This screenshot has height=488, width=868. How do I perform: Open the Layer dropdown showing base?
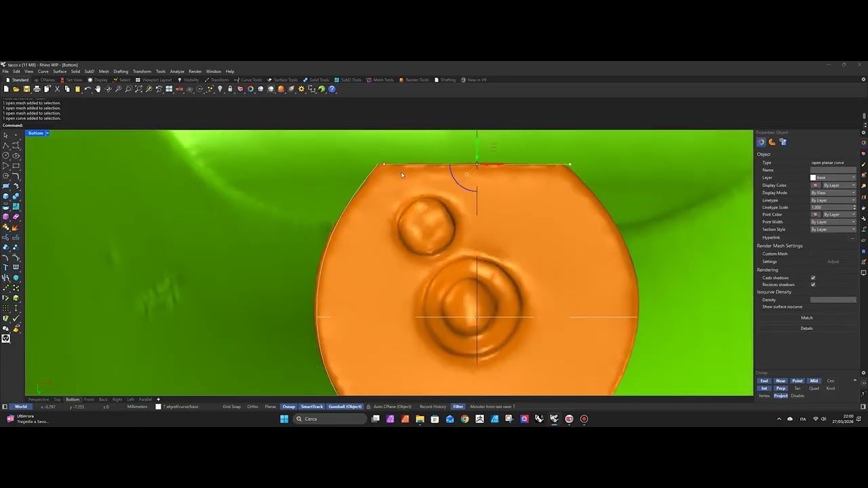tap(833, 178)
